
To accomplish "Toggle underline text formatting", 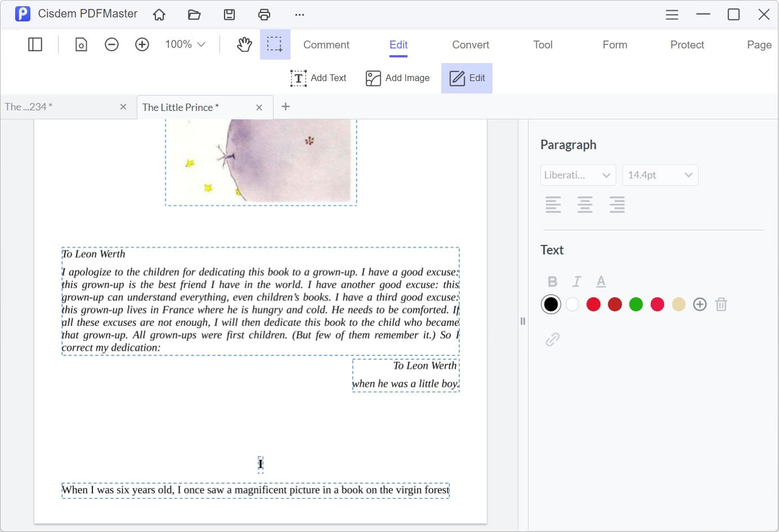I will click(x=601, y=281).
